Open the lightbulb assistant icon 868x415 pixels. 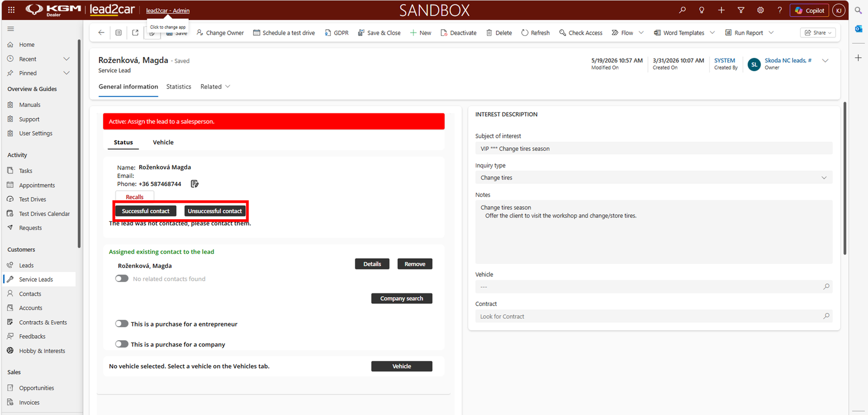(x=702, y=10)
